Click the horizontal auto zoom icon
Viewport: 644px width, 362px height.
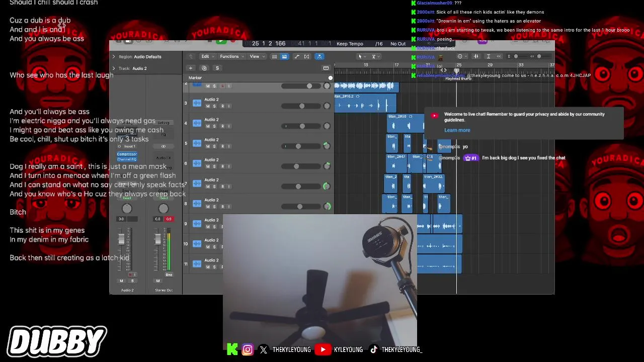click(498, 56)
